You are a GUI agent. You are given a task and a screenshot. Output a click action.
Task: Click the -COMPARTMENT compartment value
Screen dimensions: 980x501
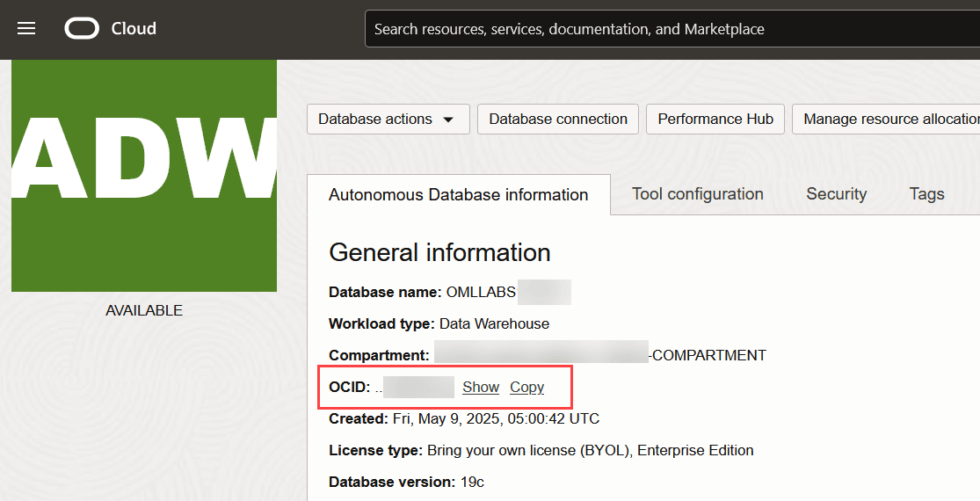[707, 355]
